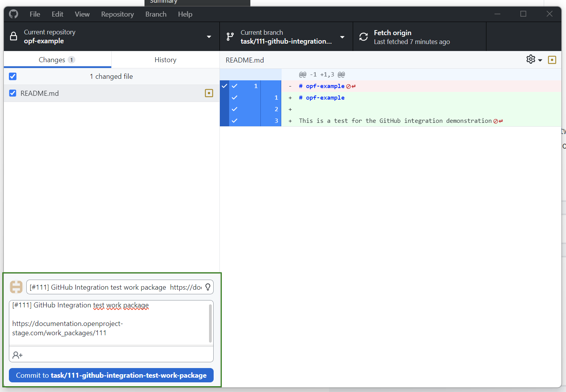Click the GitHub Desktop logo icon
Viewport: 566px width, 392px height.
(x=13, y=14)
